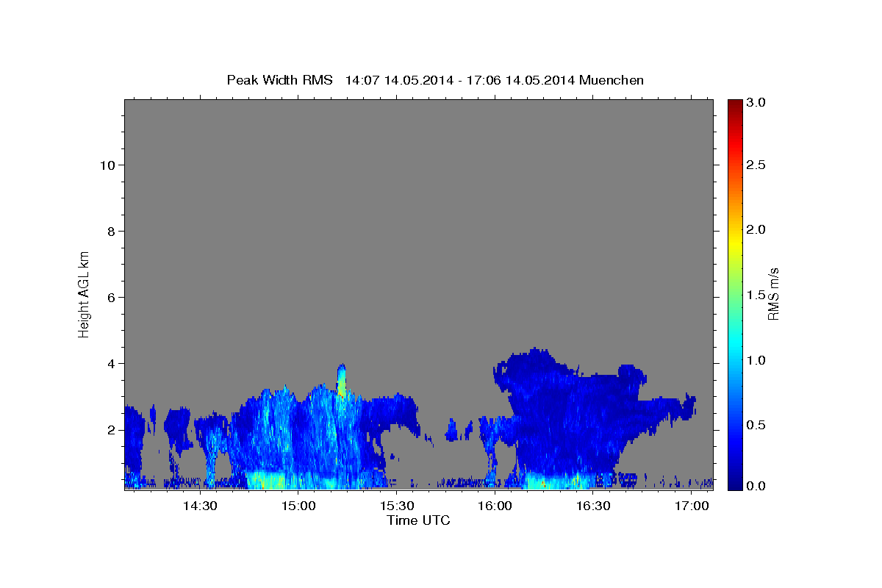The image size is (882, 588).
Task: Click the dark blue bottom of the colorbar
Action: click(734, 481)
